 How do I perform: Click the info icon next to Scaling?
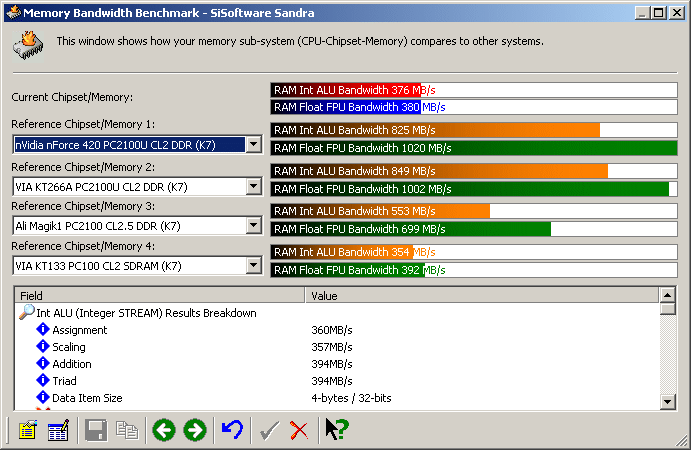point(43,346)
